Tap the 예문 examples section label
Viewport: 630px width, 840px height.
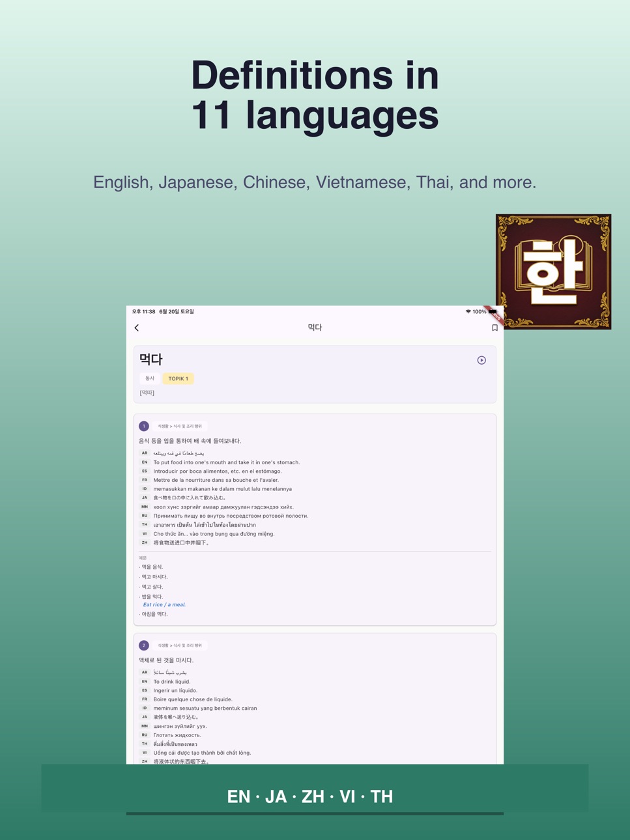click(x=143, y=558)
